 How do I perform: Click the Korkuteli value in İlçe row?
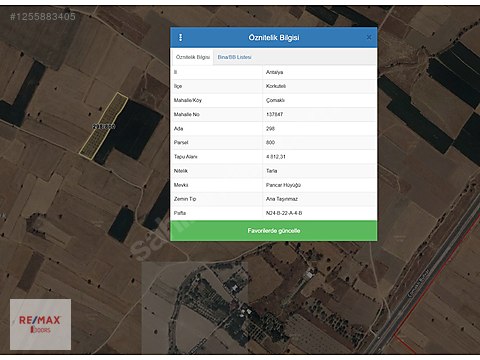click(x=276, y=86)
